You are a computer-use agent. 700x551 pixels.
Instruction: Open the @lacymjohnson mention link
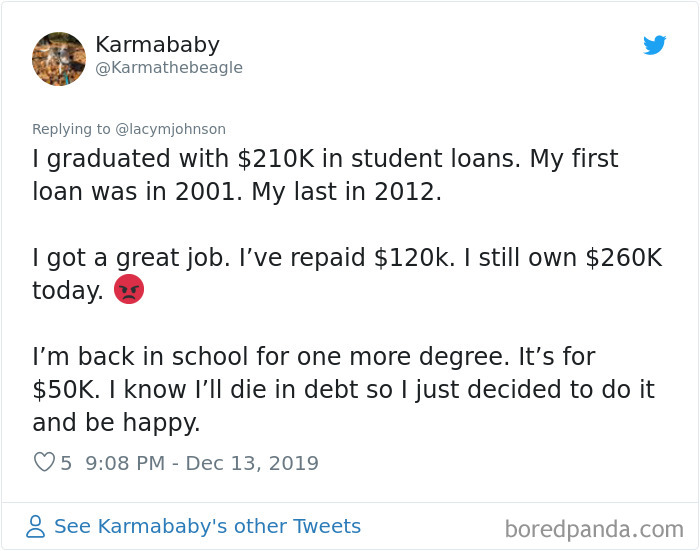tap(171, 129)
